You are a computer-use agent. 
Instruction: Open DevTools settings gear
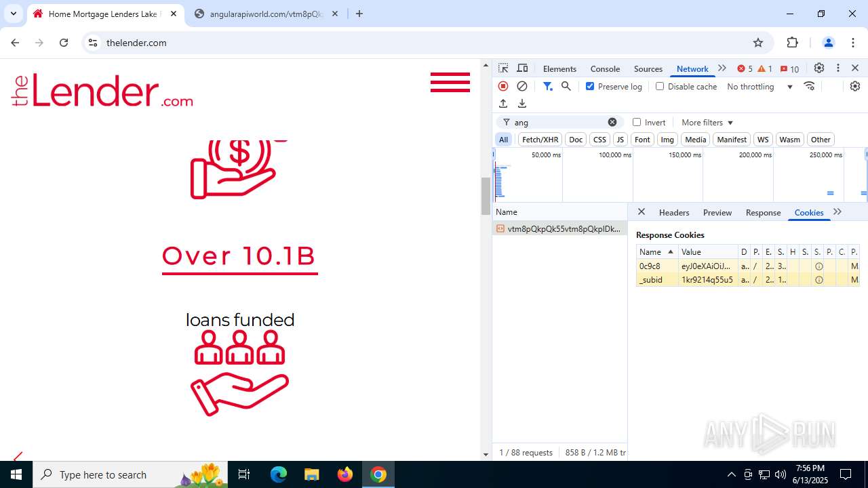coord(819,68)
